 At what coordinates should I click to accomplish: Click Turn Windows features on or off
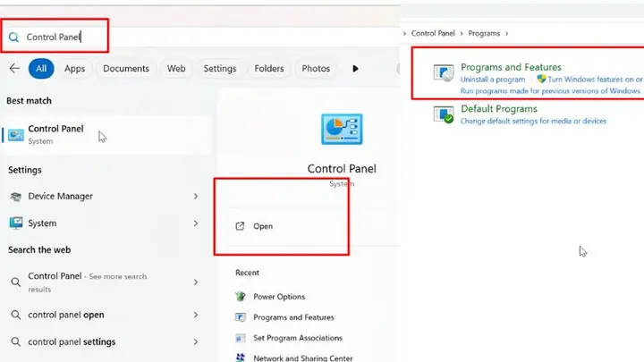pos(595,80)
